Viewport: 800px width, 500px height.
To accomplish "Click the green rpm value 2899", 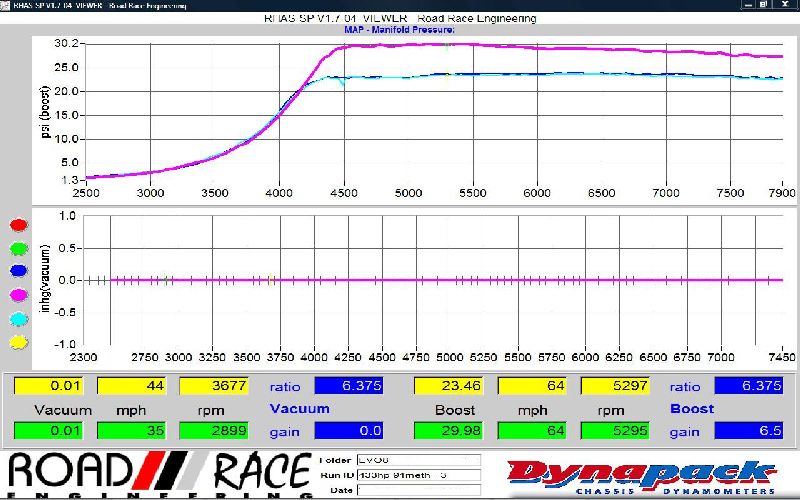I will [213, 430].
